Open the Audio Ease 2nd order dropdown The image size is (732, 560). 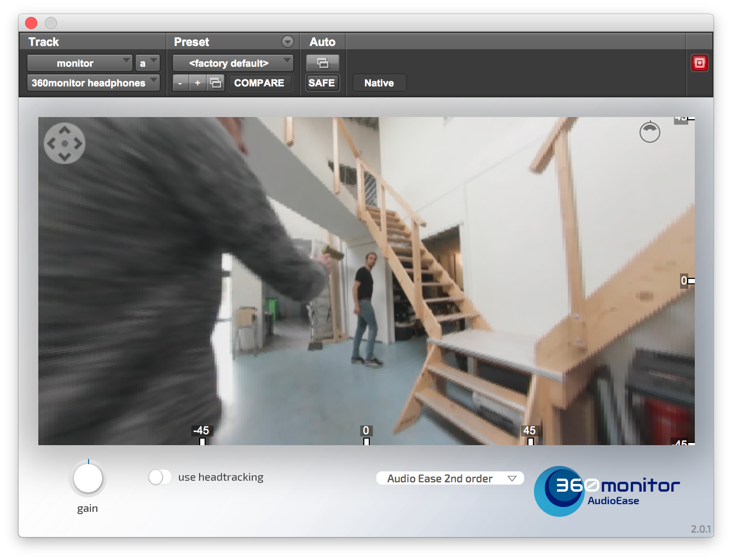(x=450, y=479)
